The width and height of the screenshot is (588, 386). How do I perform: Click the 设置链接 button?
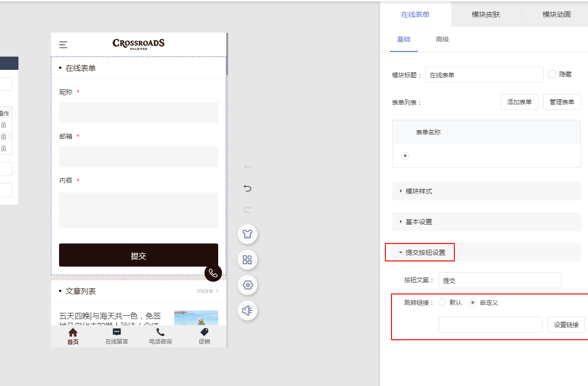(x=566, y=325)
